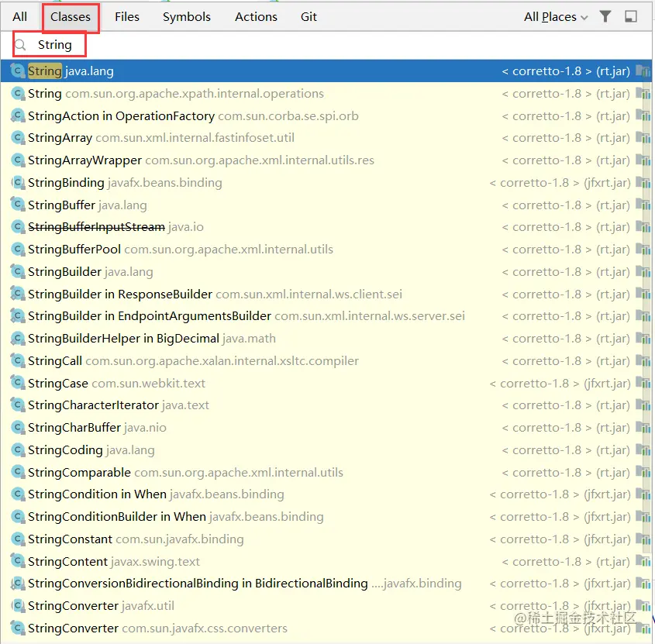Switch to the Symbols tab
Viewport: 655px width, 644px height.
(186, 17)
